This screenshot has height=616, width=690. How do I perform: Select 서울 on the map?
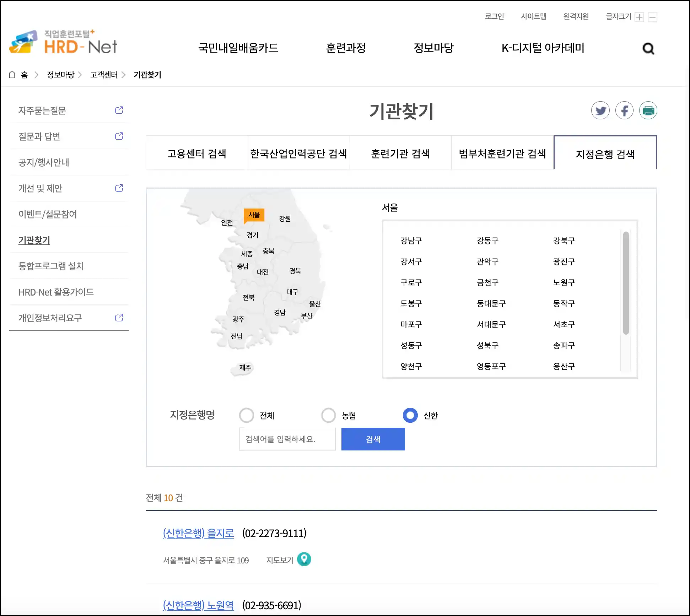pos(254,215)
